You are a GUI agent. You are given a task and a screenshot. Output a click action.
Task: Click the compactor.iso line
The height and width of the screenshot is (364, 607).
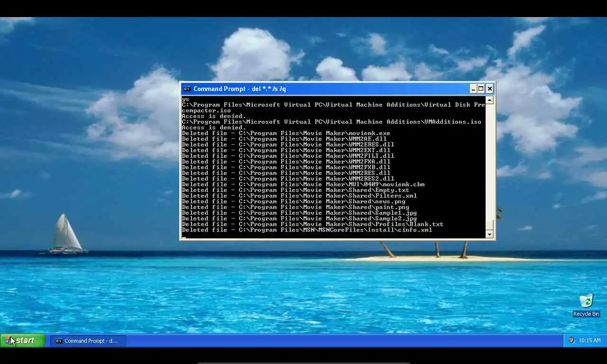(206, 110)
